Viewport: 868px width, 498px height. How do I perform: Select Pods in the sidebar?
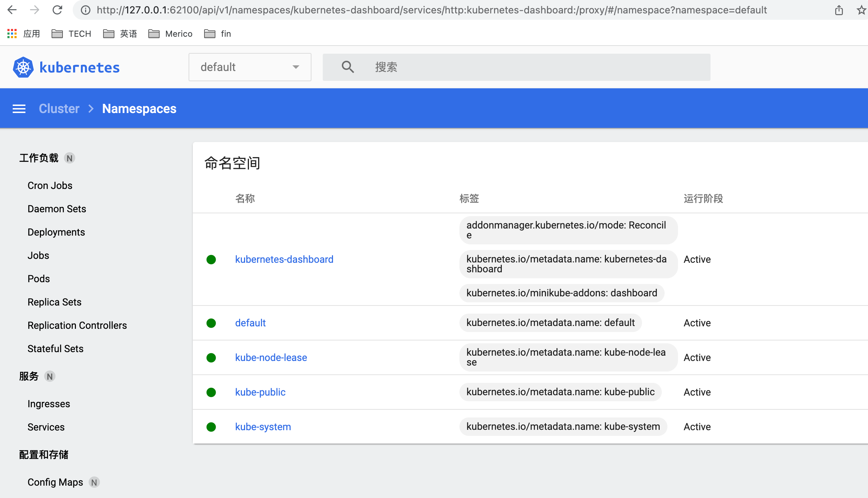point(38,279)
